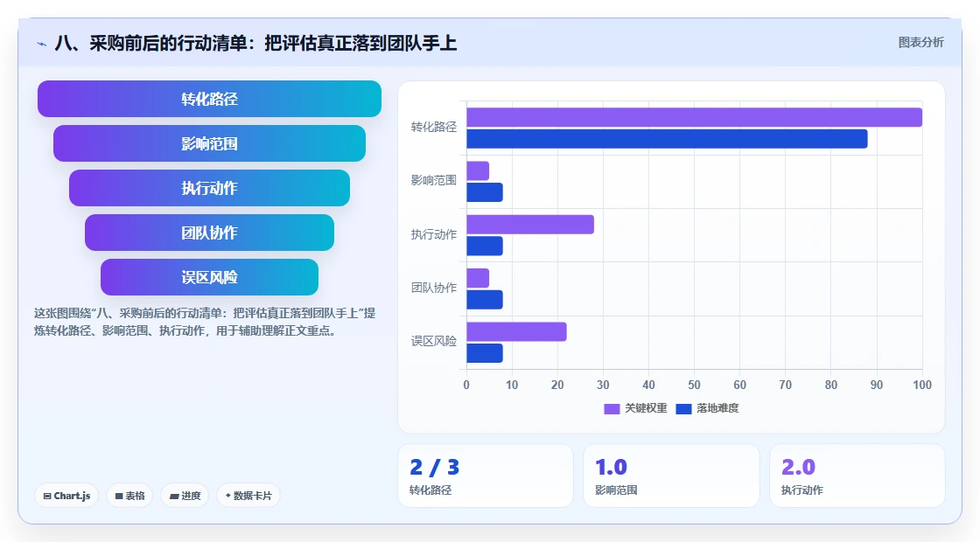Click the purple 团队协作 bar in chart
This screenshot has height=542, width=980.
[478, 279]
